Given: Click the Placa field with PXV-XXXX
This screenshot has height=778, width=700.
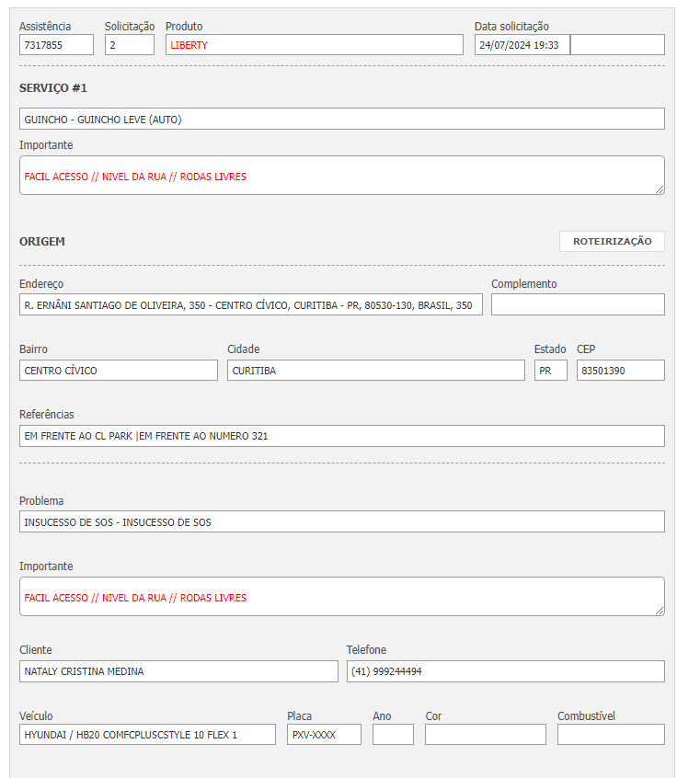Looking at the screenshot, I should click(324, 735).
